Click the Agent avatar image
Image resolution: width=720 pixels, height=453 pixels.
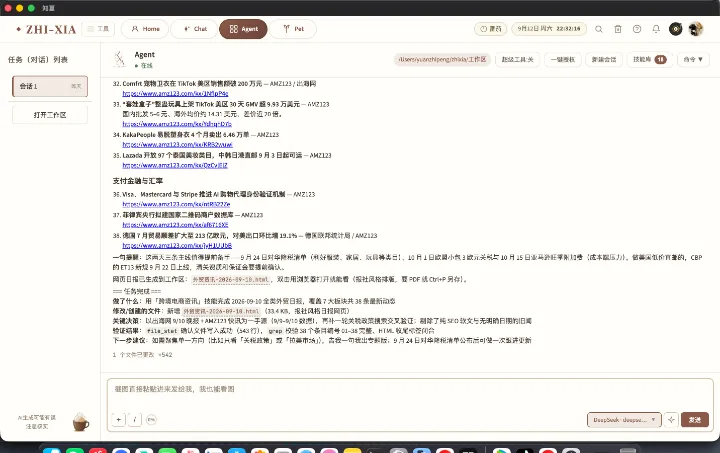coord(120,60)
